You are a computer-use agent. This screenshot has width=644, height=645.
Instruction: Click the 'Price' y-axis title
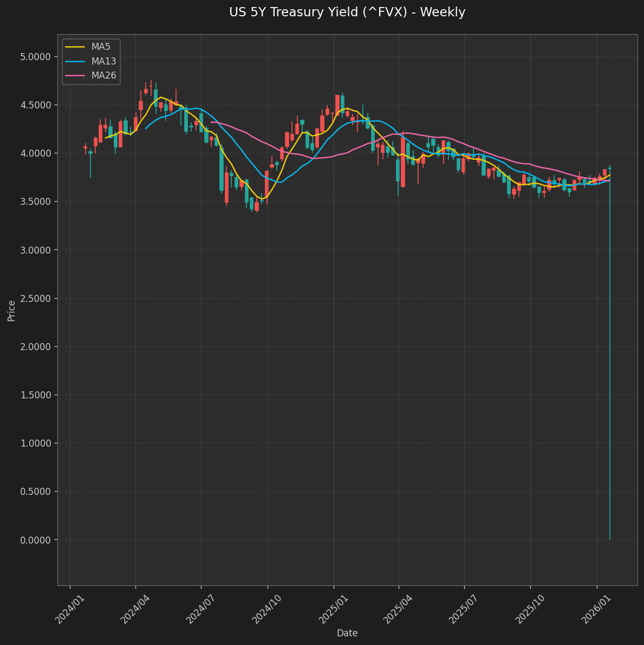11,311
